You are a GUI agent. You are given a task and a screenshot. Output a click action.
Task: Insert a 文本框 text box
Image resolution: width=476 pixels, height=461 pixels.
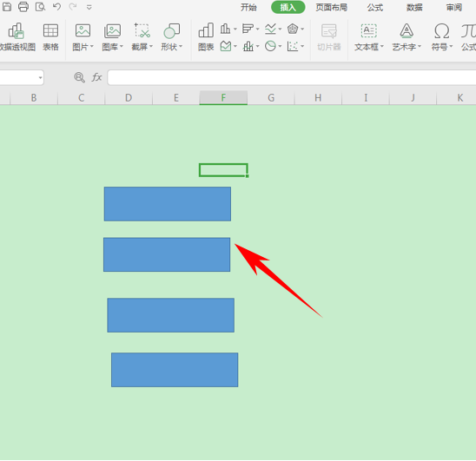(x=368, y=30)
